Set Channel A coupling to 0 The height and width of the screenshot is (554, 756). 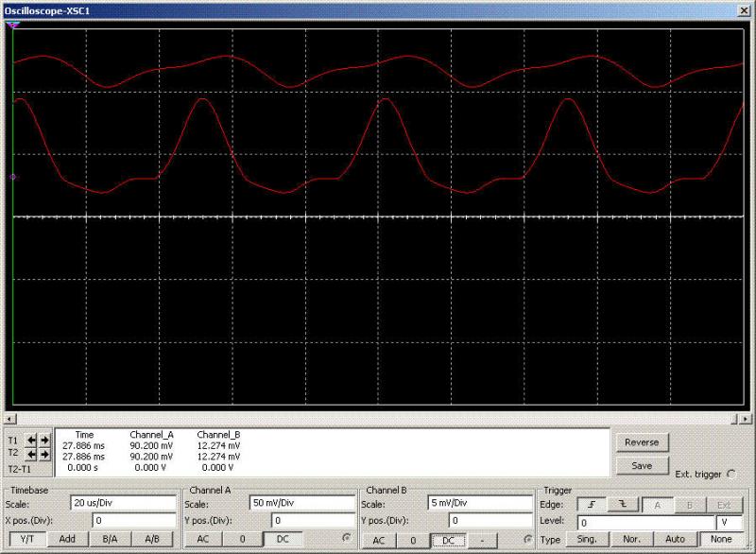click(243, 539)
